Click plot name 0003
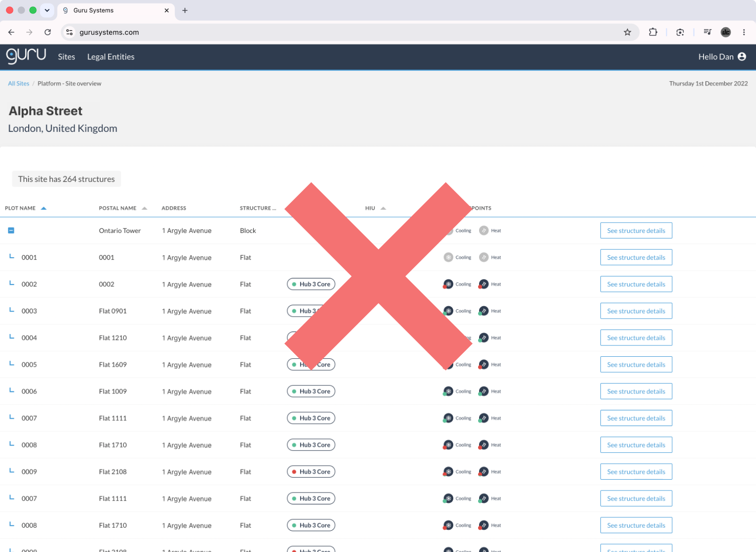 point(29,311)
